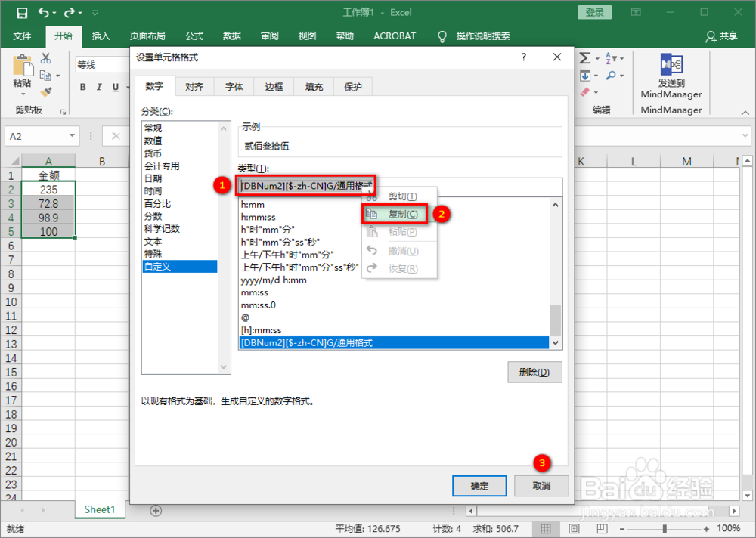Select 特殊 in the category list
Viewport: 756px width, 538px height.
[x=180, y=254]
